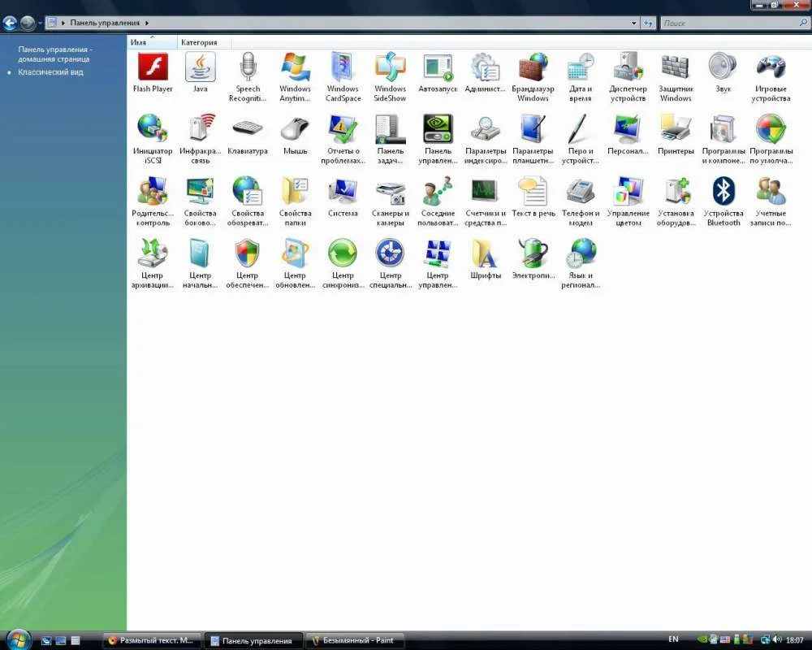Screen dimensions: 812x650
Task: Open Speech Recognition options
Action: click(248, 76)
